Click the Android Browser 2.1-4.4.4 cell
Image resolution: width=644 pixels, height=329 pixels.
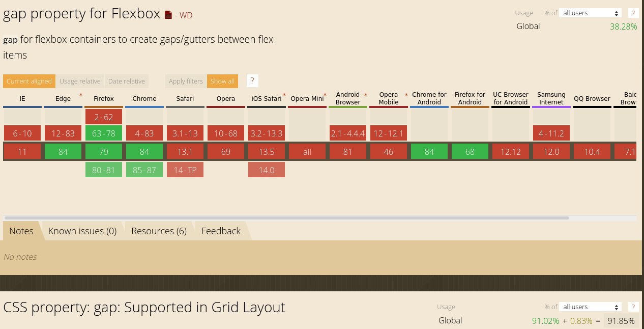(x=348, y=133)
